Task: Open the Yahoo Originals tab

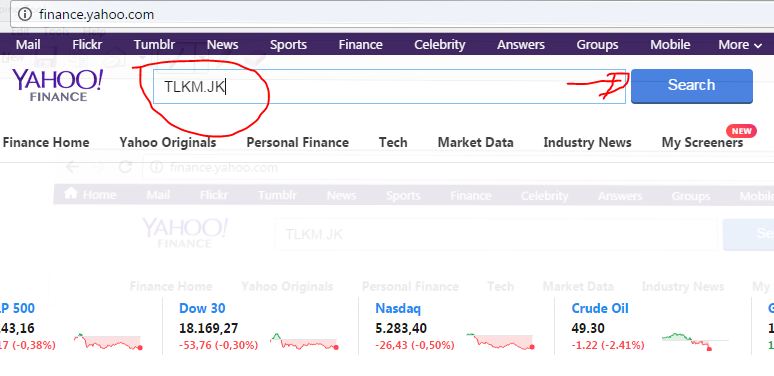Action: [168, 143]
